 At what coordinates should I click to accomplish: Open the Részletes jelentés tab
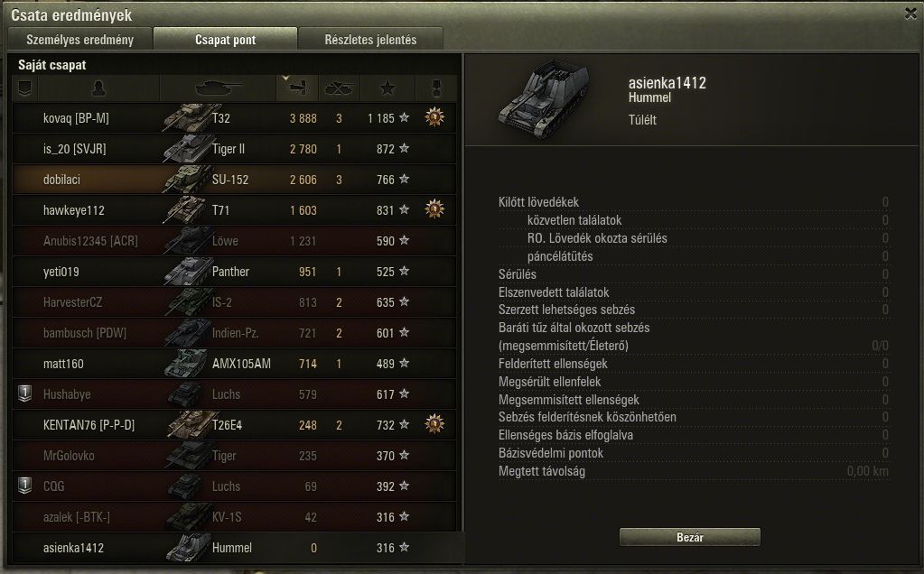[370, 40]
